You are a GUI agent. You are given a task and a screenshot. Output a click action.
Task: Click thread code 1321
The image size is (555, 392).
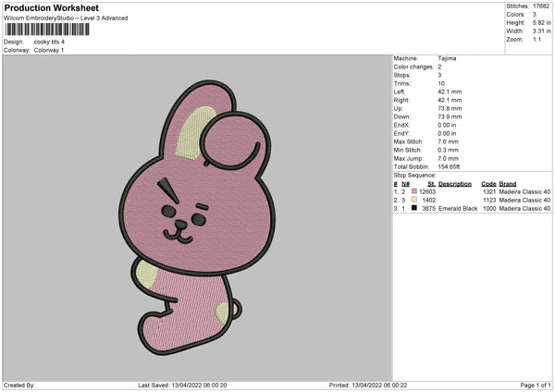[x=489, y=191]
